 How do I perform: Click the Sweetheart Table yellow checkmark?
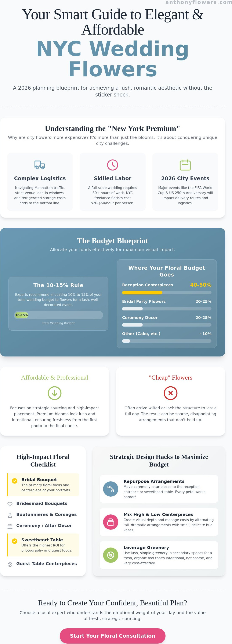click(x=15, y=541)
